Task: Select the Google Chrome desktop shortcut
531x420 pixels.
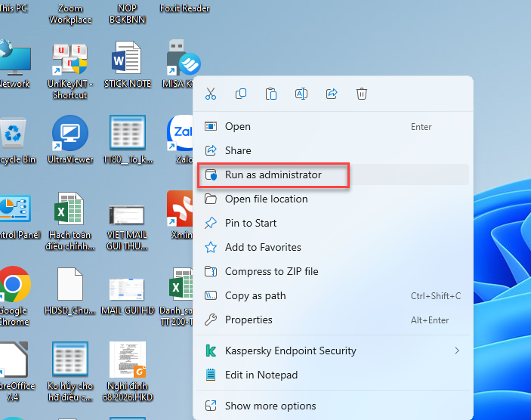Action: 13,291
